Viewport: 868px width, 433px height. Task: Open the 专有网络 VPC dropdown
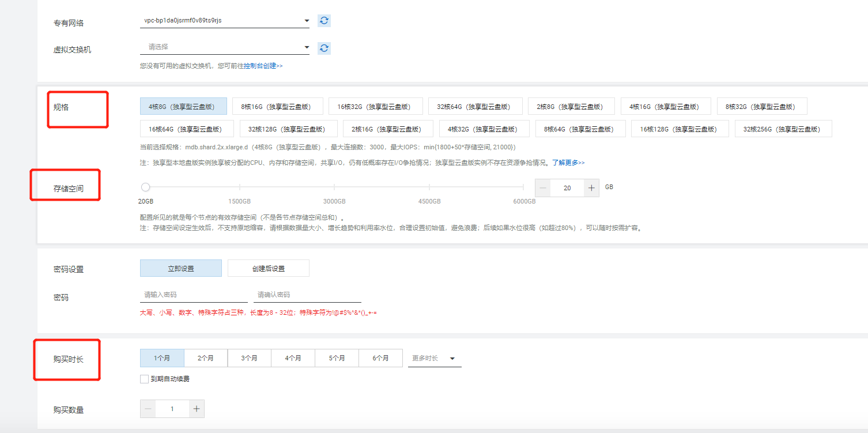click(225, 21)
